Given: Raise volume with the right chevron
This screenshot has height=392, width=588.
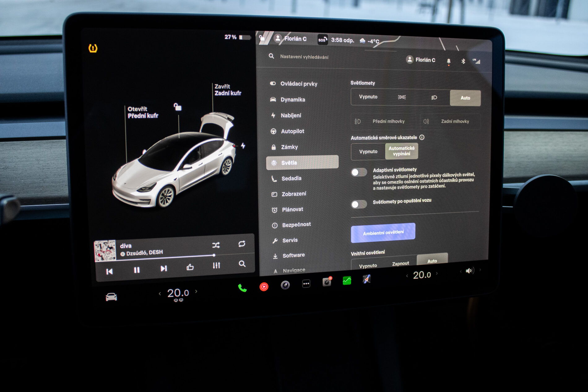Looking at the screenshot, I should click(x=480, y=270).
